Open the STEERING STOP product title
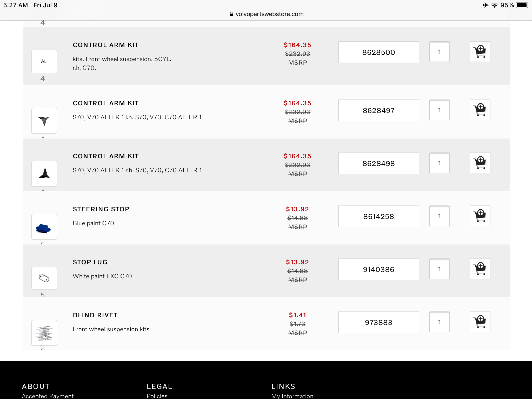 click(x=101, y=209)
